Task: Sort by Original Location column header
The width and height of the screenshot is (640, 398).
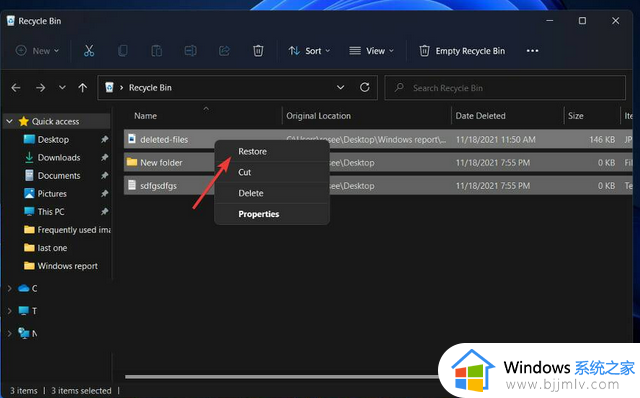Action: [318, 116]
